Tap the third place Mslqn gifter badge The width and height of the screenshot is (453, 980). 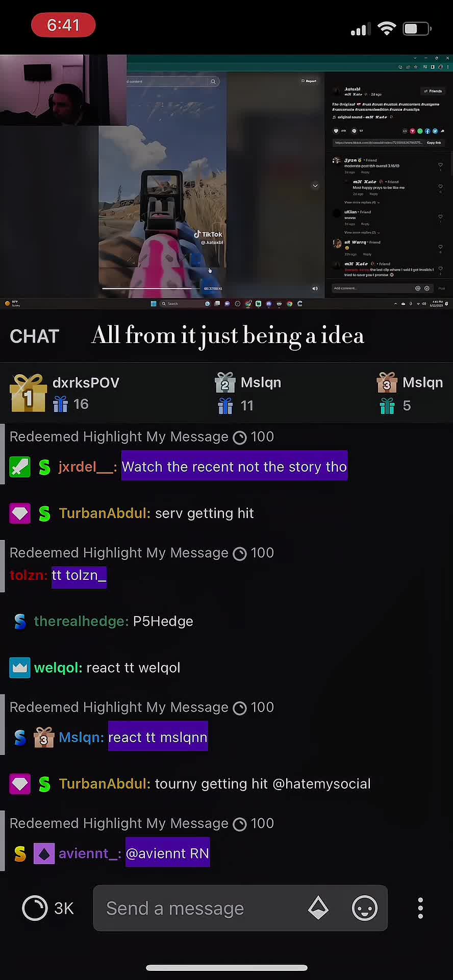(387, 382)
